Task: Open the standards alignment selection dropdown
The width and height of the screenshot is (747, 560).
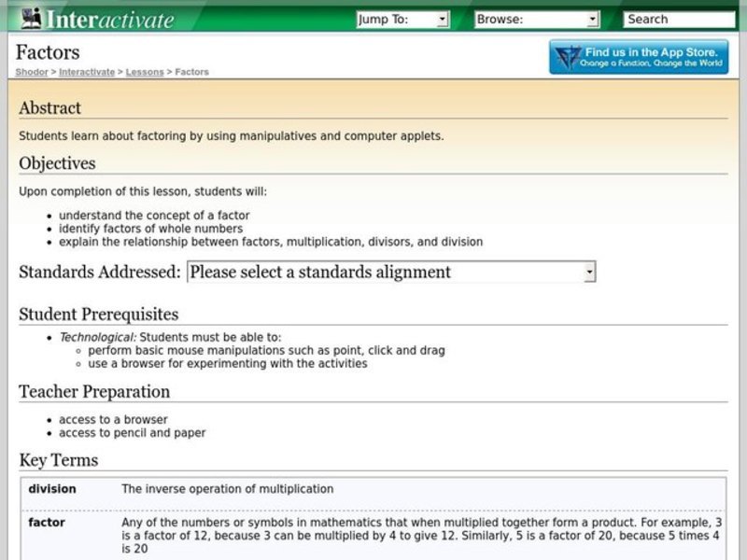Action: point(391,272)
